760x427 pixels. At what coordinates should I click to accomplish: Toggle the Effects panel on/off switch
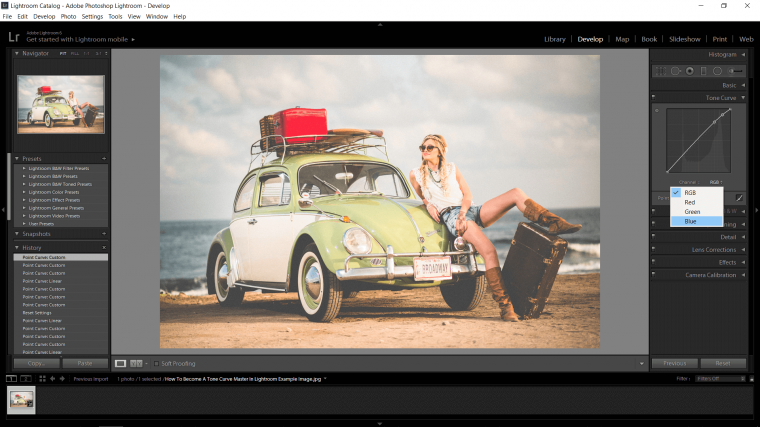[x=653, y=262]
